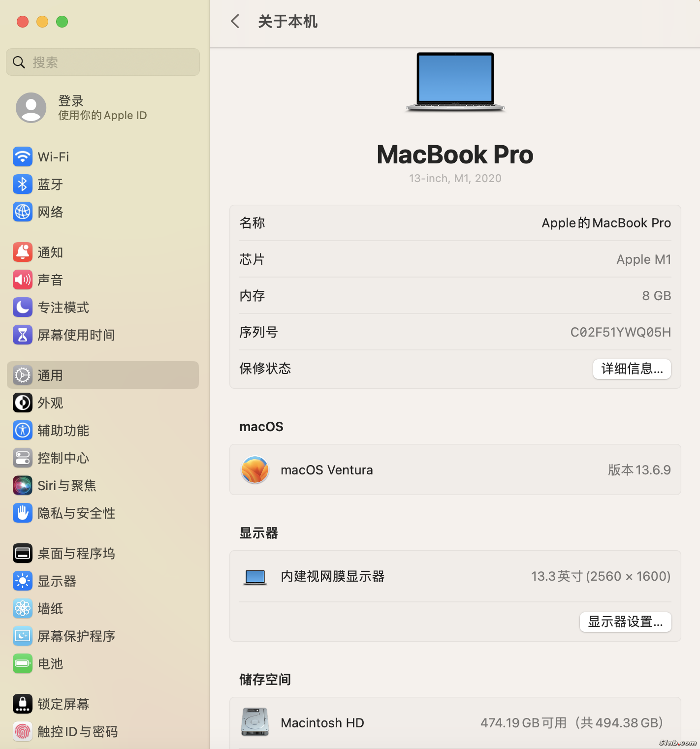This screenshot has height=749, width=700.
Task: Select the 触控ID与密码 fingerprint icon
Action: (23, 732)
